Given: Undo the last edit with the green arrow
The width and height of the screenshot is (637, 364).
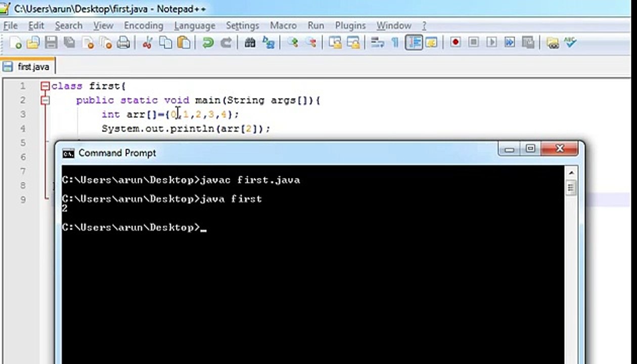Looking at the screenshot, I should [x=207, y=43].
